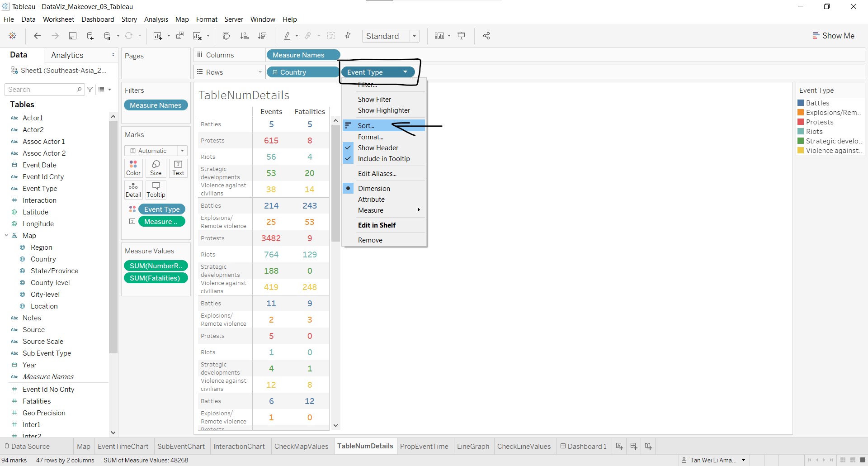Click the Sort Descending toolbar icon
Image resolution: width=868 pixels, height=466 pixels.
(x=262, y=36)
